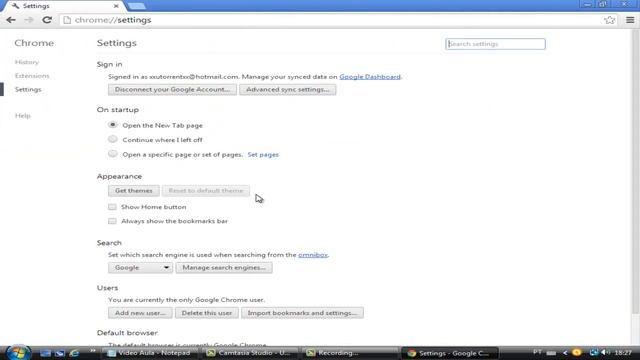Click the Set pages link
This screenshot has height=360, width=640.
[x=263, y=155]
